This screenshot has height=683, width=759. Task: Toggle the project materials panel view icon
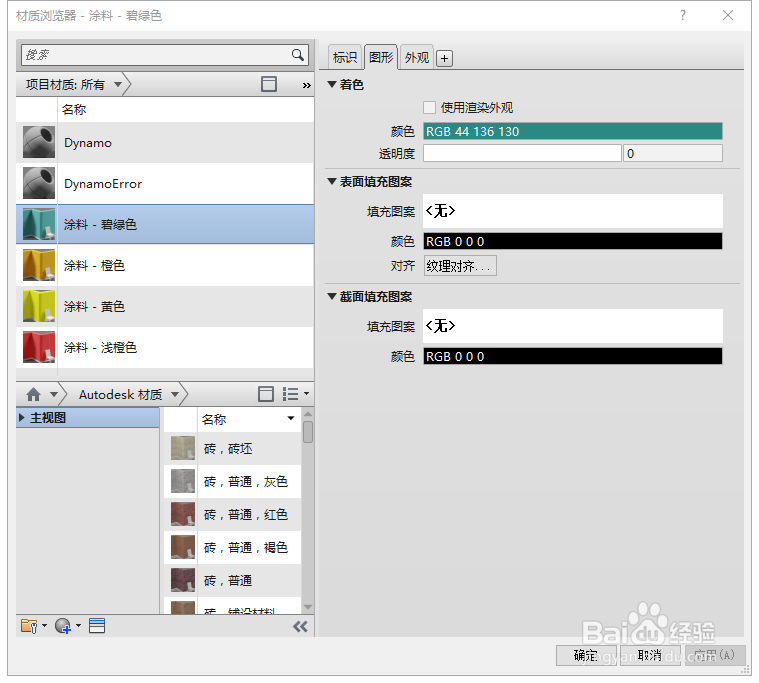coord(269,84)
